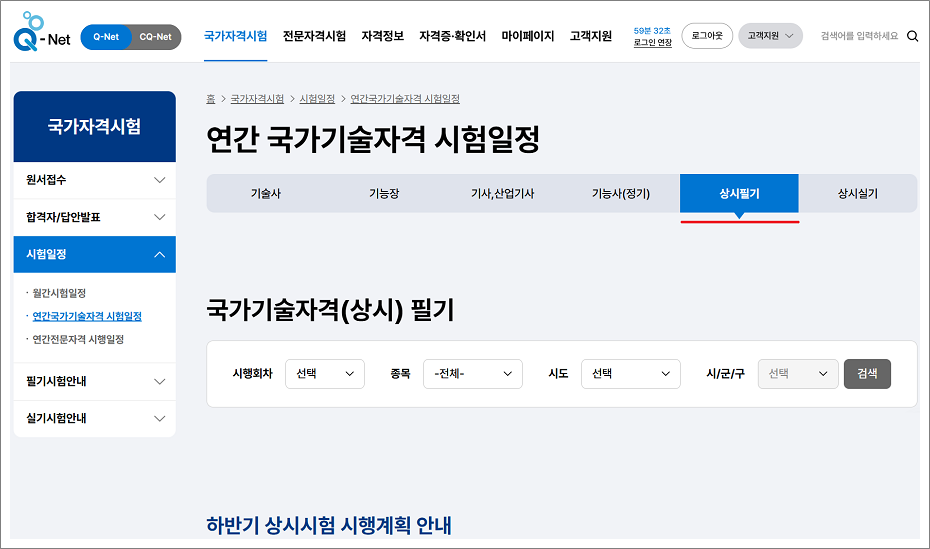
Task: Click the 국가기술자격(상시) 필기 heading
Action: click(x=330, y=310)
